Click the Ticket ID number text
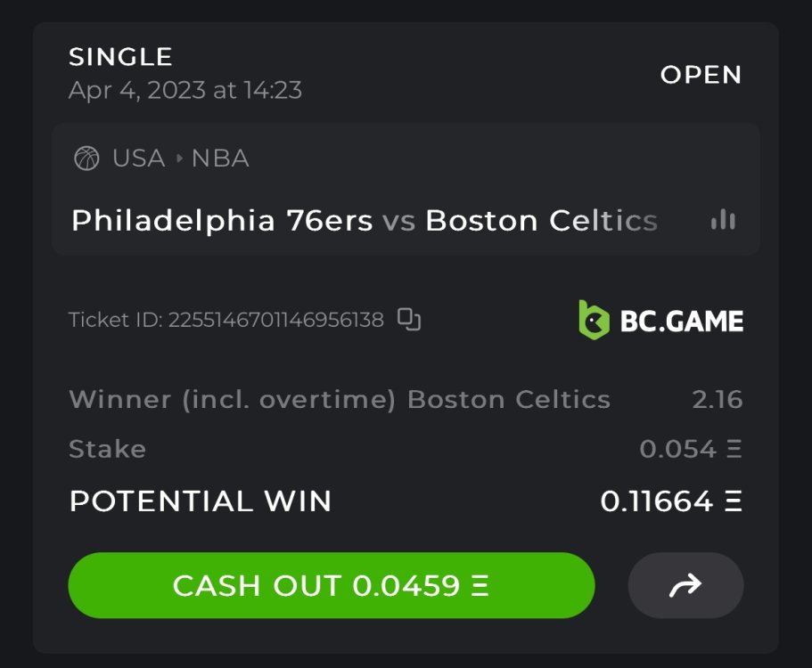 point(275,320)
